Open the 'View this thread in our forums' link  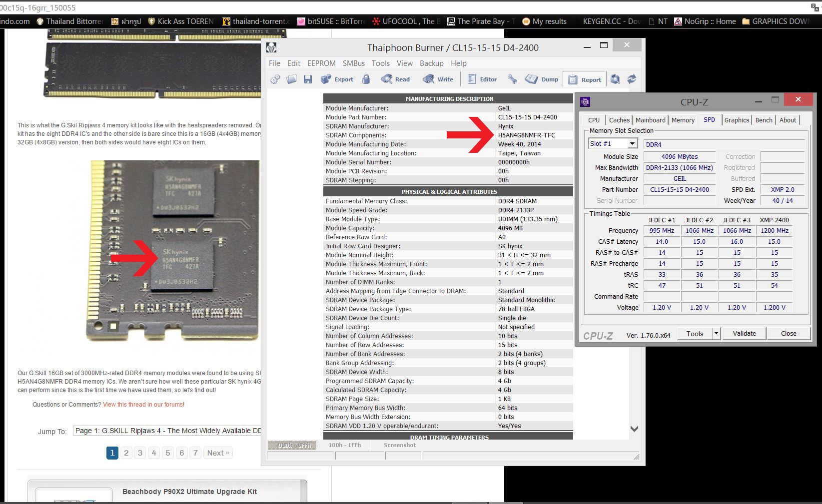tap(143, 405)
